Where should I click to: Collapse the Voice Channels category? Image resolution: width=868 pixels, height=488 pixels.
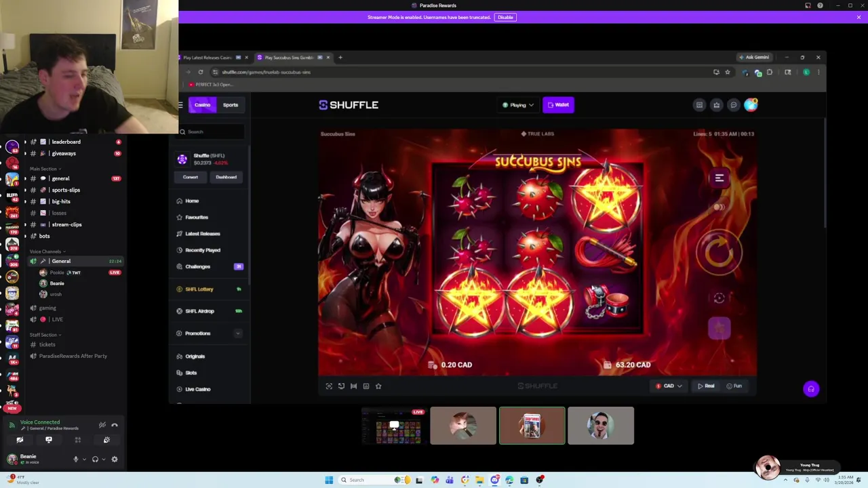point(47,251)
